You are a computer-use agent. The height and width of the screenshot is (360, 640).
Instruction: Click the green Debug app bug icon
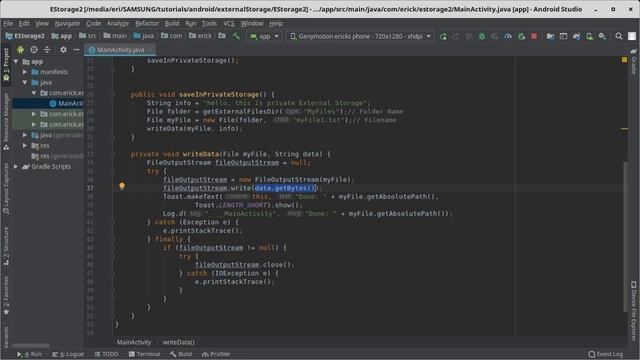tap(482, 36)
